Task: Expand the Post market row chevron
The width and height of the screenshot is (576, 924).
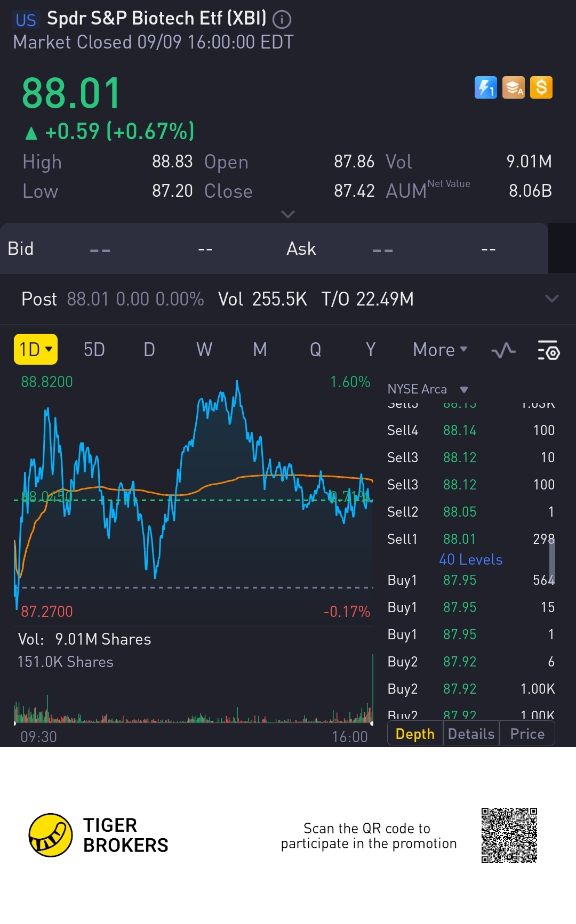Action: (552, 299)
